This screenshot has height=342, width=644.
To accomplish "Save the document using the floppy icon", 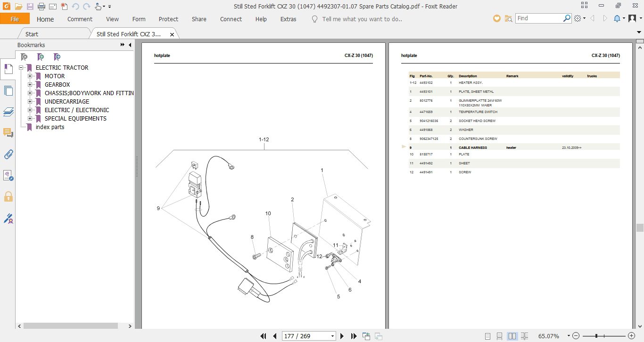I will [x=30, y=7].
